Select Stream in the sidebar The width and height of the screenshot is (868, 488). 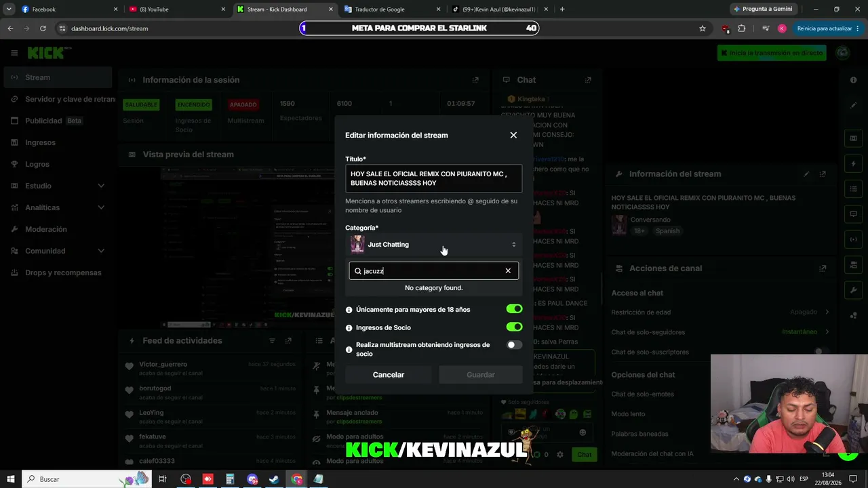(58, 77)
